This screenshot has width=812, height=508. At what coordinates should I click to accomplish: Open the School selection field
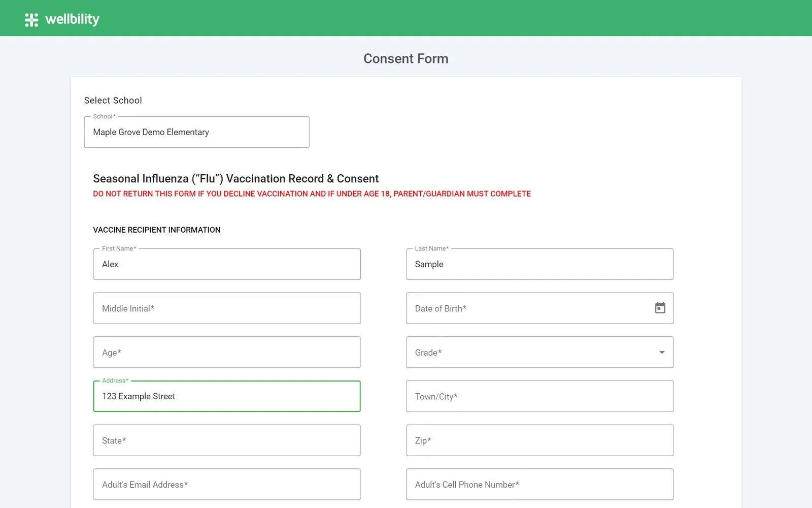(x=196, y=132)
